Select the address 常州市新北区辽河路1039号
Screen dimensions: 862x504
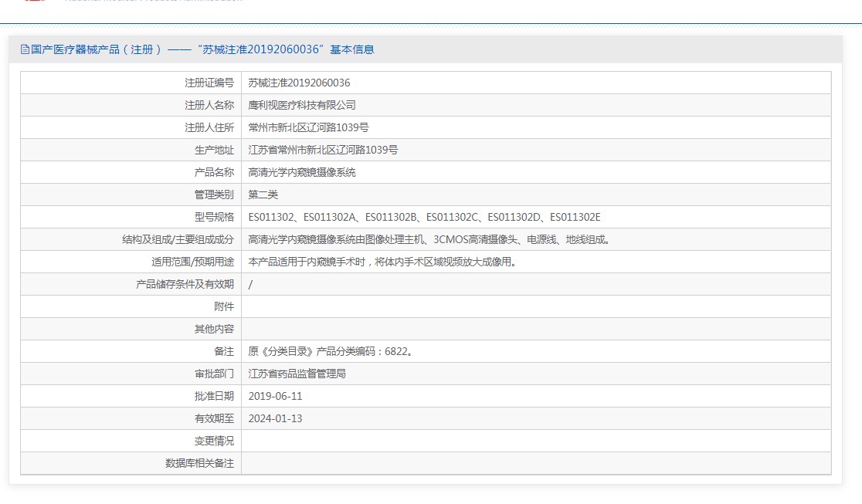click(x=308, y=127)
